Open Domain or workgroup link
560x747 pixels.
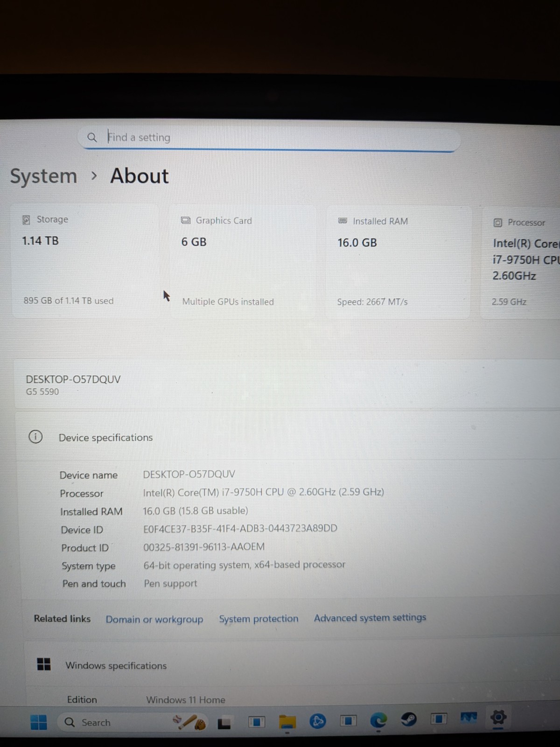[154, 620]
